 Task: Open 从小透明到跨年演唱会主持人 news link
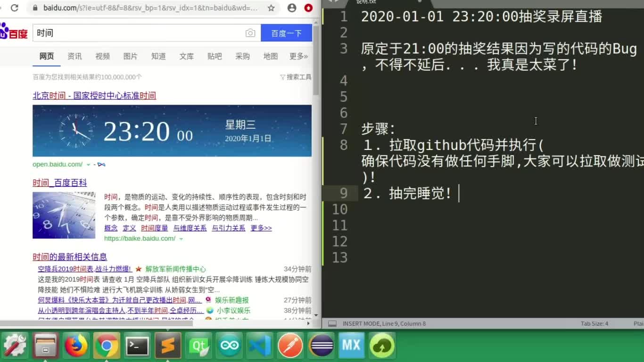click(x=121, y=311)
